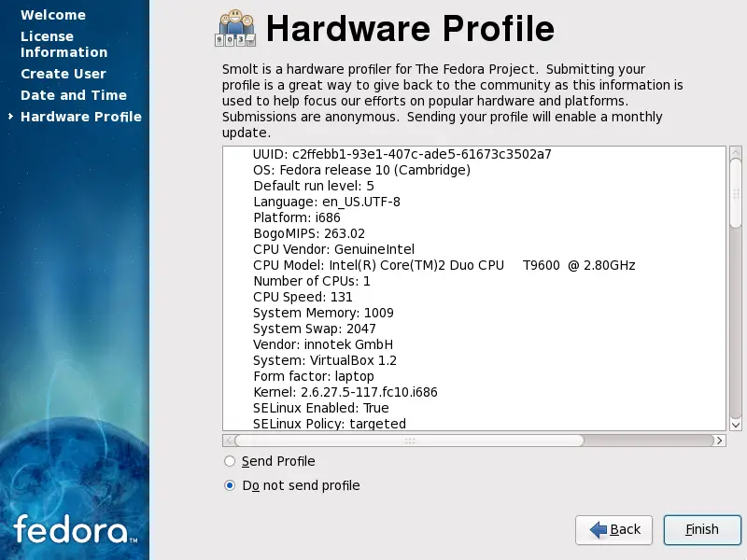Switch to License Information section
This screenshot has height=560, width=747.
(x=63, y=44)
